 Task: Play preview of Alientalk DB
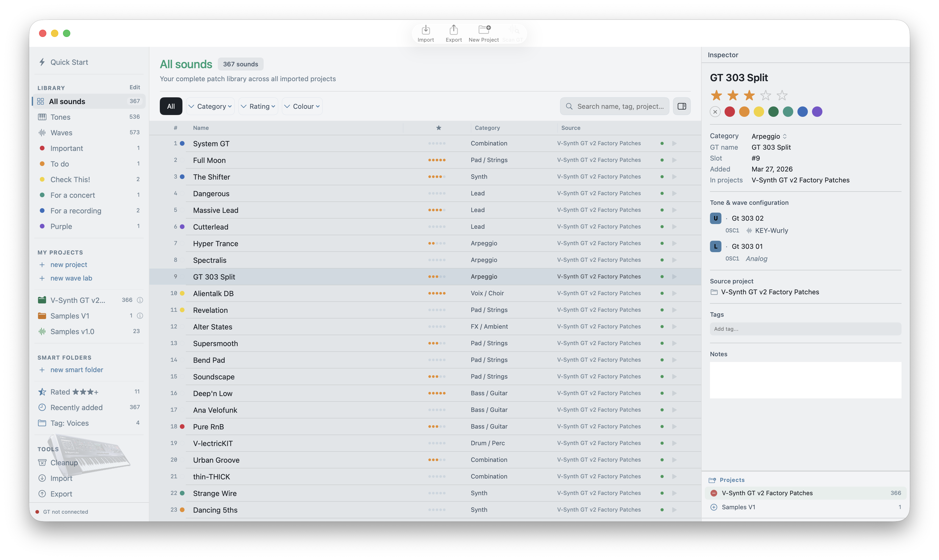[x=674, y=293]
